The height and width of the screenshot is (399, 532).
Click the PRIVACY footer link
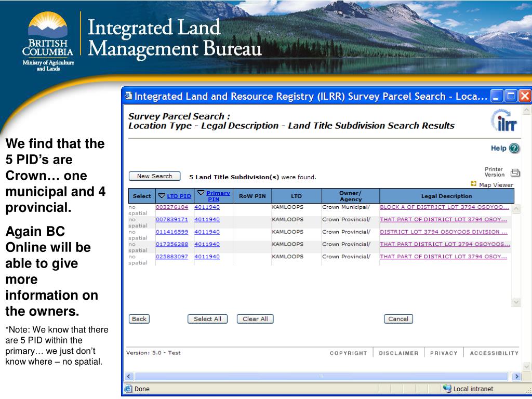tap(444, 353)
